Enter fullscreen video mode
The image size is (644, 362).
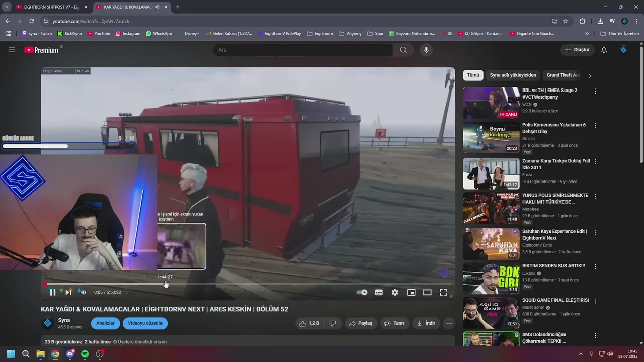tap(443, 292)
